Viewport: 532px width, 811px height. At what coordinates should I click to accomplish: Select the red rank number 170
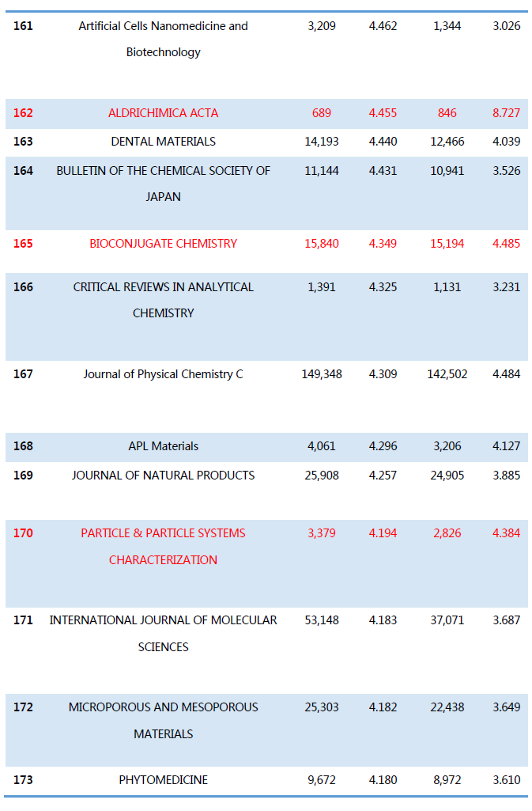(24, 533)
